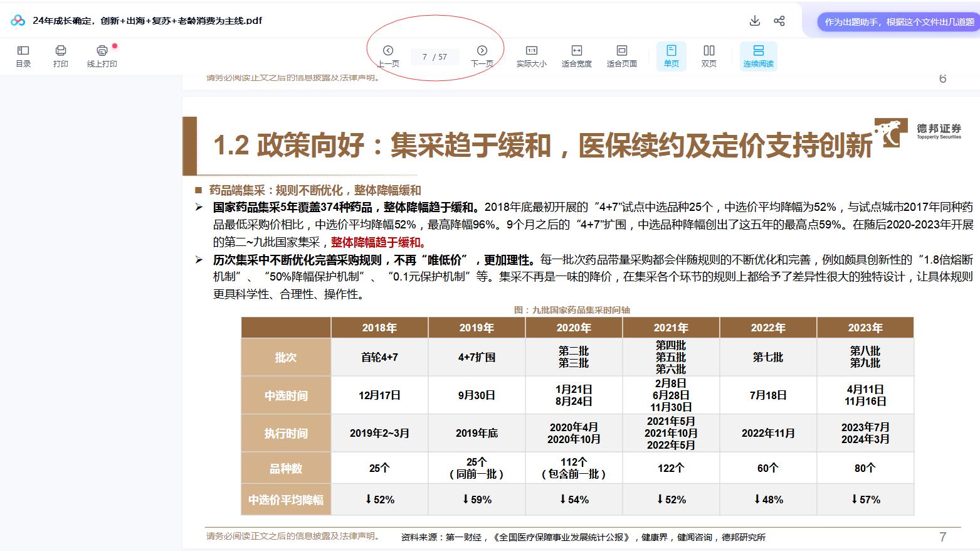Click the 打印 print icon

click(x=61, y=55)
